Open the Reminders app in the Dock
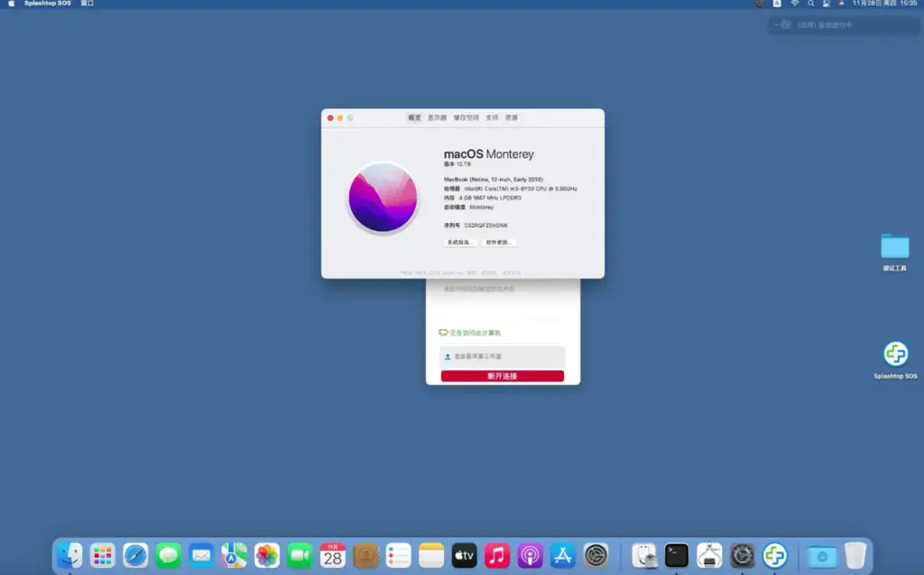 (x=398, y=555)
